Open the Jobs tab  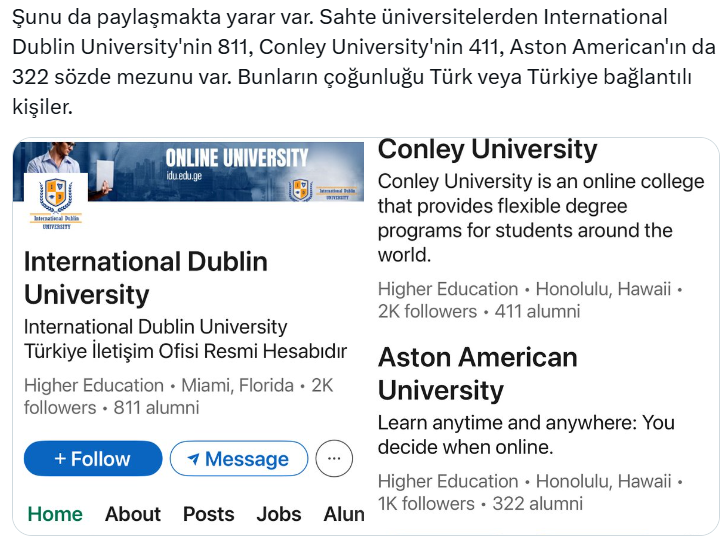279,514
